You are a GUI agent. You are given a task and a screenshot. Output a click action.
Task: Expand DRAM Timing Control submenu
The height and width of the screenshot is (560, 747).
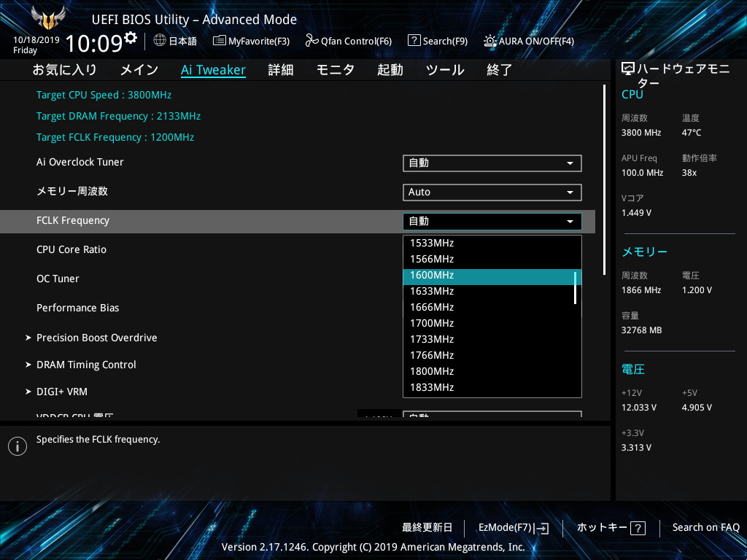[86, 365]
